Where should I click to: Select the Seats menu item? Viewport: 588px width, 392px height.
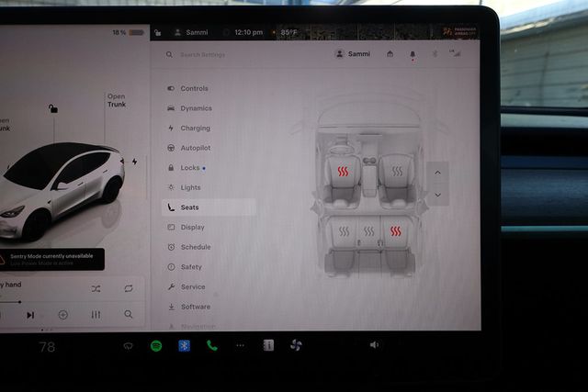tap(209, 207)
